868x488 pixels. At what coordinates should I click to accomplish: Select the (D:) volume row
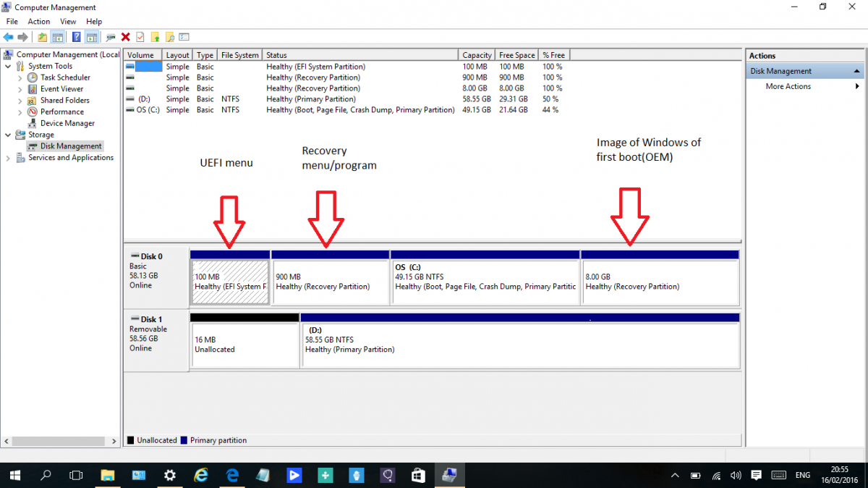pyautogui.click(x=347, y=99)
